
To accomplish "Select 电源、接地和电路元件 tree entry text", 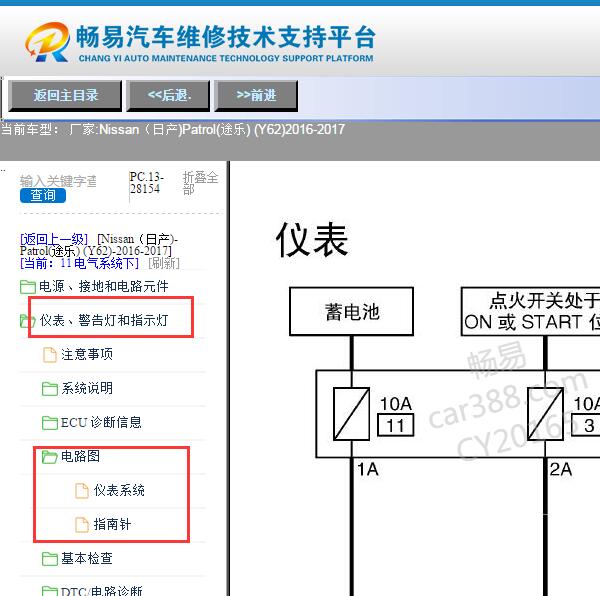I will [104, 287].
